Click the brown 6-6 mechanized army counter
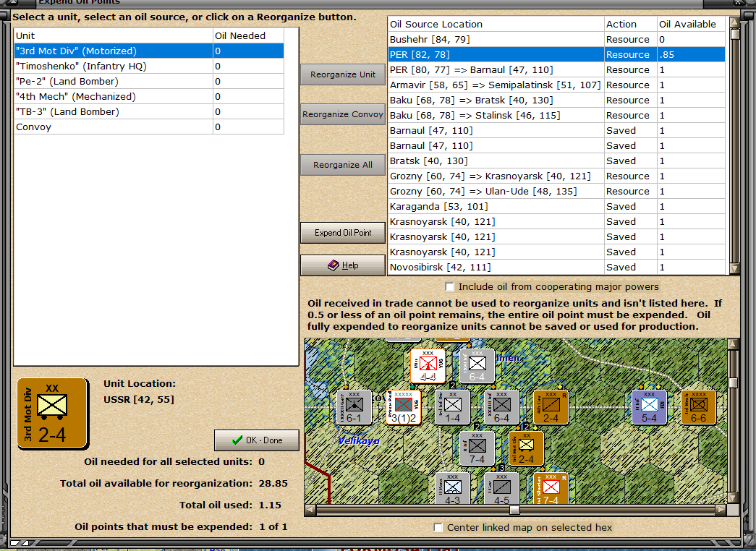756x551 pixels. [698, 407]
